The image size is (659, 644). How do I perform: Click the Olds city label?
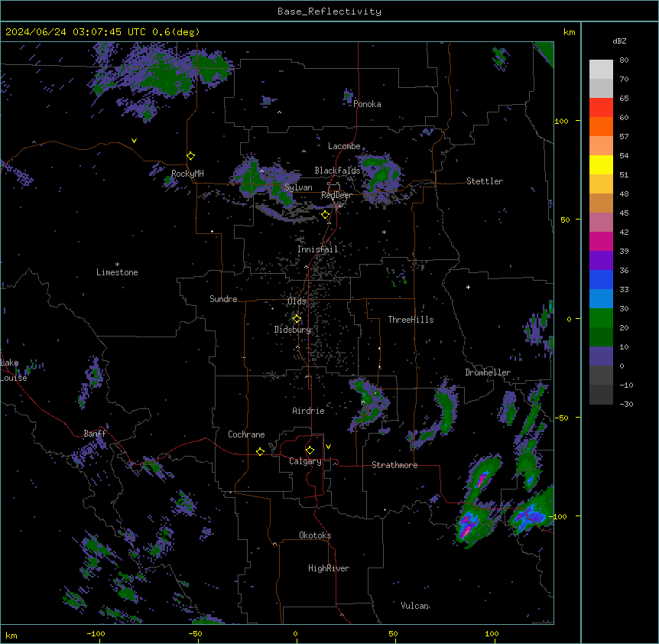pyautogui.click(x=297, y=301)
